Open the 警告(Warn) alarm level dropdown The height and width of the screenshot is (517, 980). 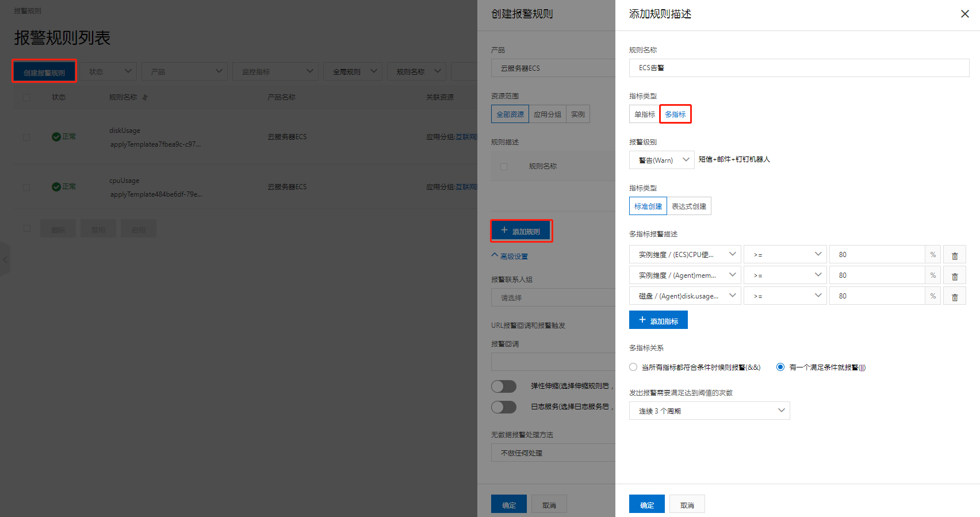[x=661, y=160]
